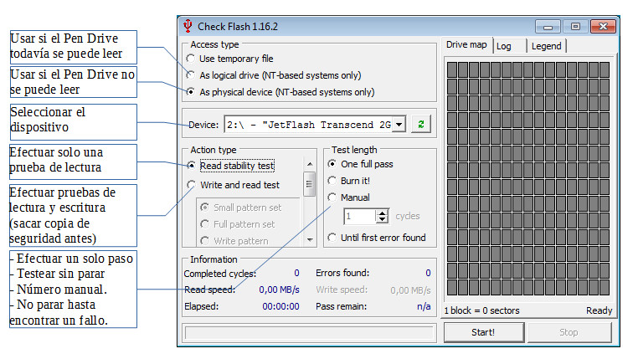Click the 'Errors found:' label
633x364 pixels.
tap(342, 273)
